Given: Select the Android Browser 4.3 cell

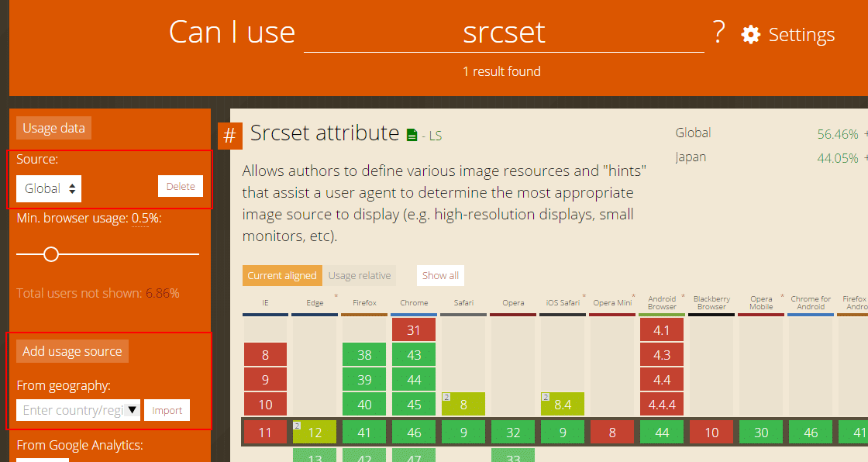Looking at the screenshot, I should pos(662,354).
